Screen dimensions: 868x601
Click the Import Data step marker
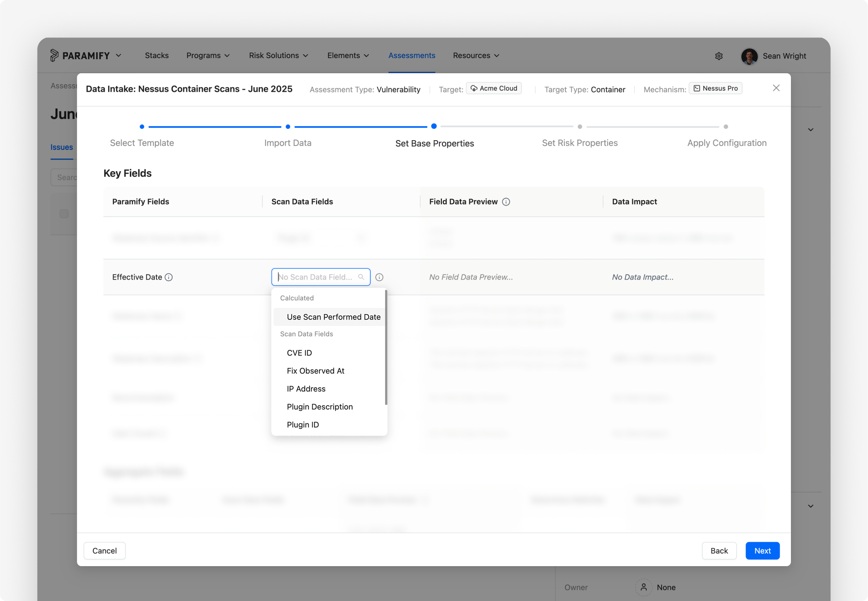pyautogui.click(x=288, y=127)
